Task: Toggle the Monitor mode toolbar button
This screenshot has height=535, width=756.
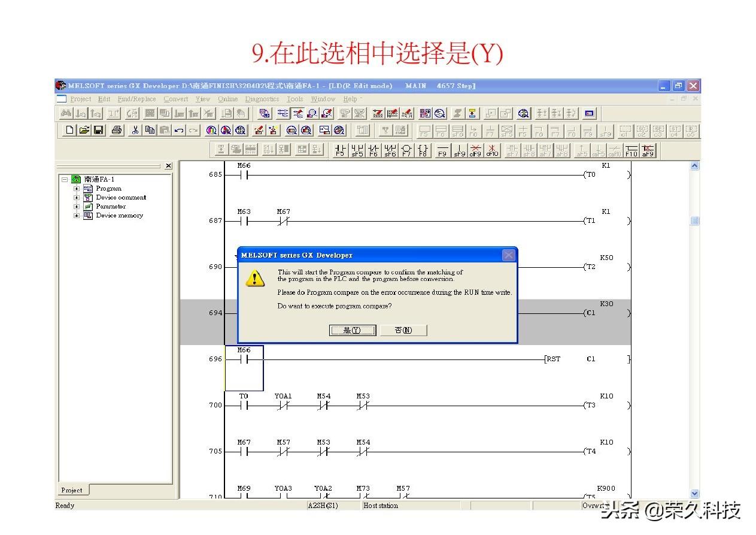Action: click(x=312, y=113)
